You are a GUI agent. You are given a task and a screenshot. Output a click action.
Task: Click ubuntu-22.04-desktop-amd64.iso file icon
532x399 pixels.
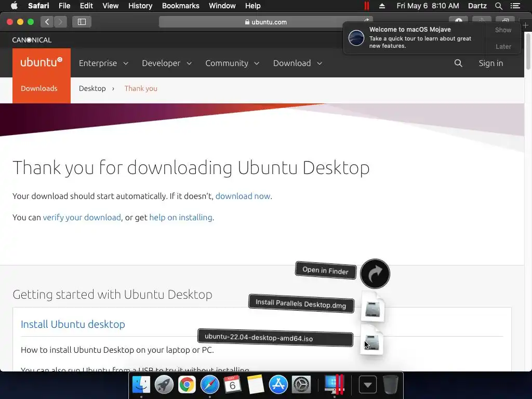click(372, 340)
